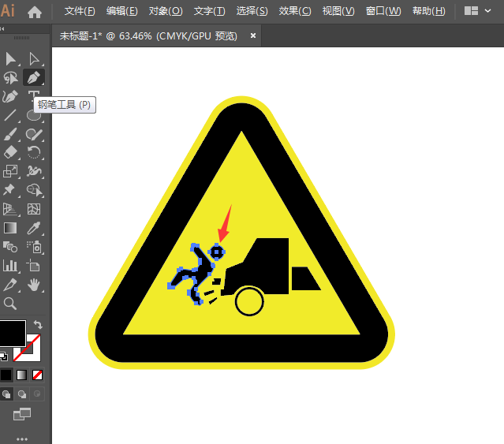Image resolution: width=504 pixels, height=444 pixels.
Task: Click the truck rear trapezoid shape
Action: coord(306,278)
